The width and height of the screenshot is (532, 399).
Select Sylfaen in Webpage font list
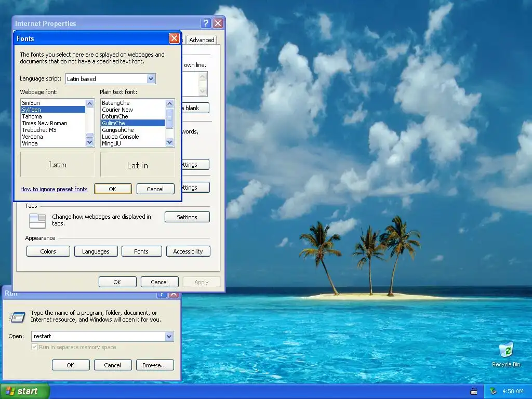[x=53, y=110]
